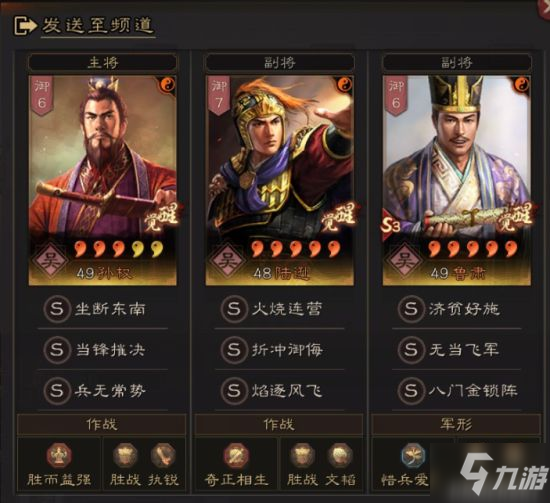
Task: Click the 奇正相生 tactic icon
Action: tap(236, 456)
